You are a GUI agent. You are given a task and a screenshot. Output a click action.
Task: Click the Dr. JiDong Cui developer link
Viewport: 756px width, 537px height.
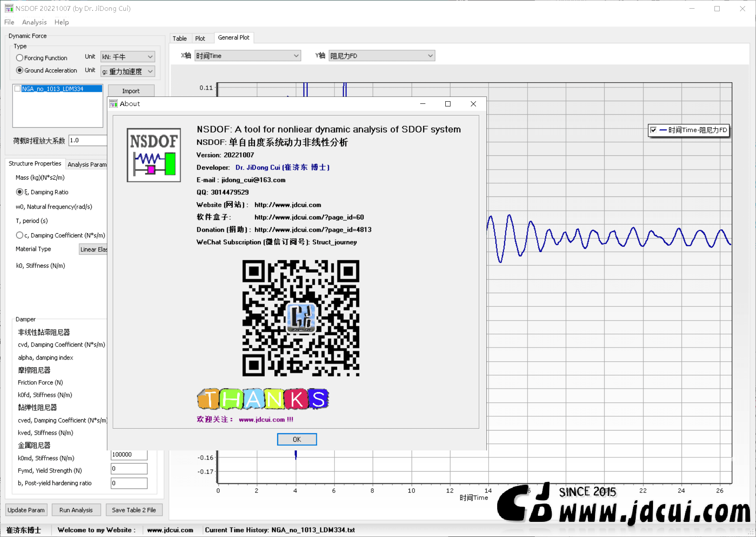283,167
